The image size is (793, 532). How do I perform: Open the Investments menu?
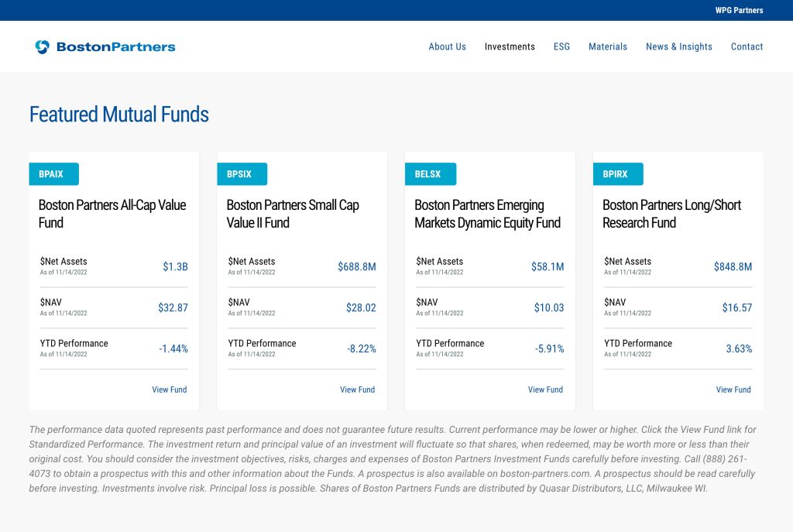[510, 46]
